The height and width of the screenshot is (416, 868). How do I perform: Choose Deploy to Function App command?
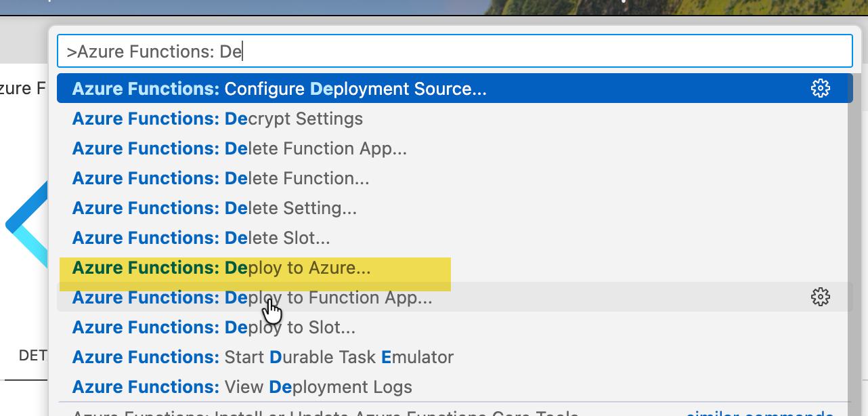click(252, 297)
